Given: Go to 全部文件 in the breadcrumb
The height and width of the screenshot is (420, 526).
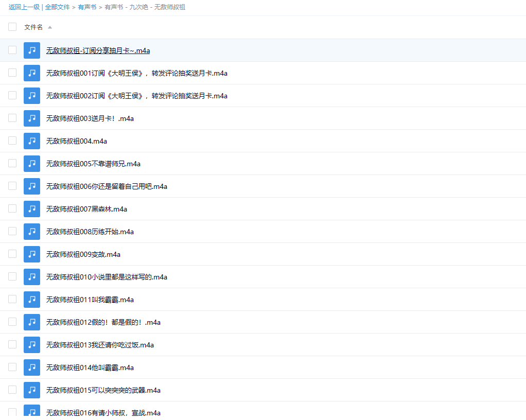Looking at the screenshot, I should tap(57, 7).
